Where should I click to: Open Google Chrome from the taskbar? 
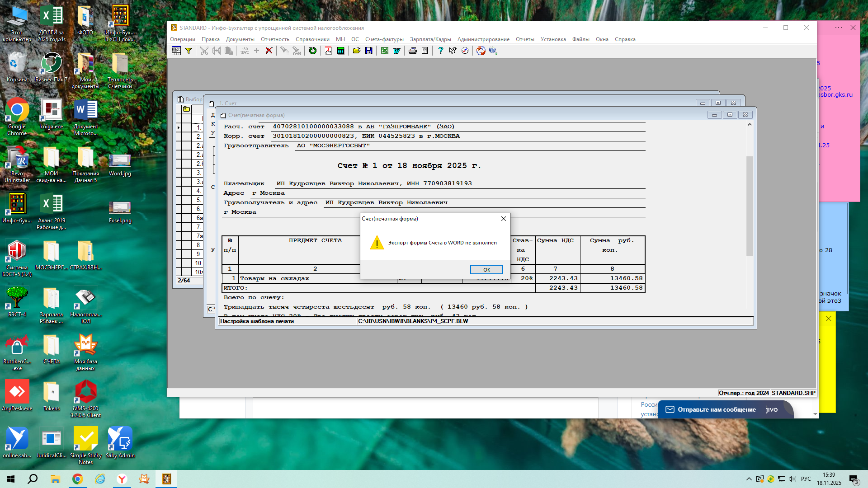[x=78, y=479]
